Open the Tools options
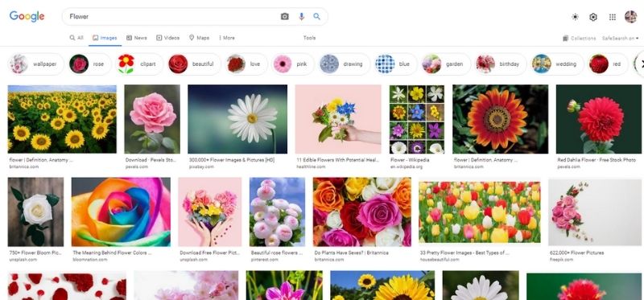The height and width of the screenshot is (300, 644). click(x=309, y=38)
